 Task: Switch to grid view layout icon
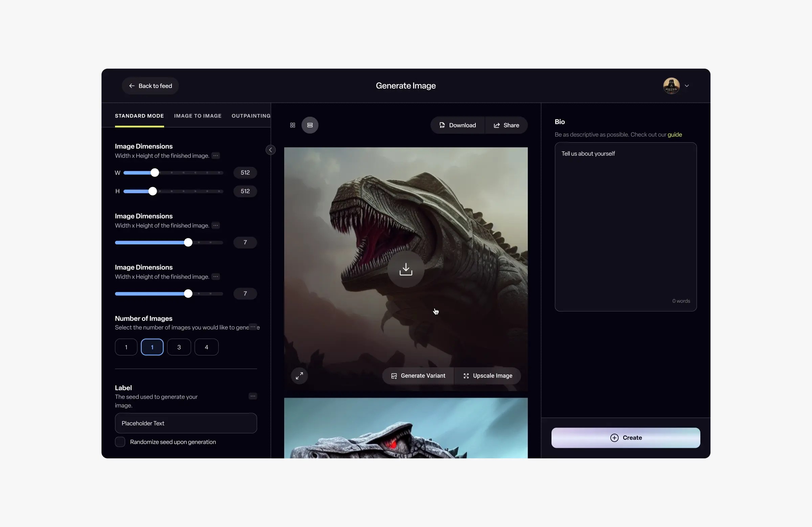[292, 125]
